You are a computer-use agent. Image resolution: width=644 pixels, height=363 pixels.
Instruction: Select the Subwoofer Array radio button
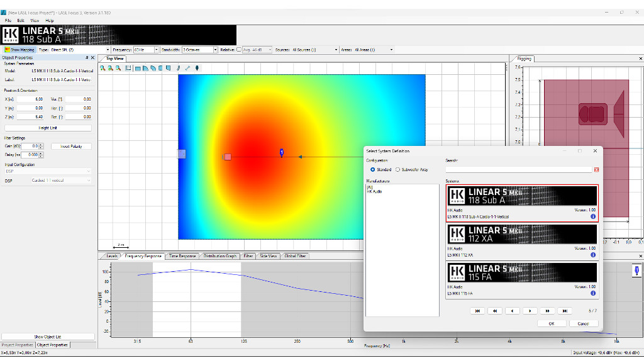click(x=397, y=170)
